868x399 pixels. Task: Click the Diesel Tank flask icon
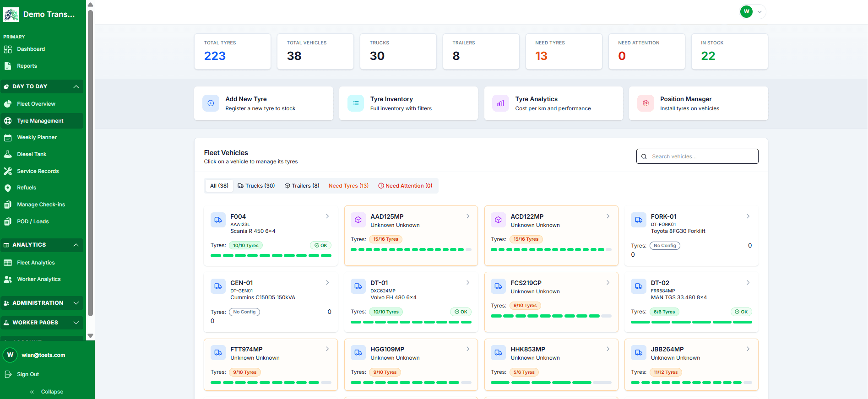(x=8, y=154)
